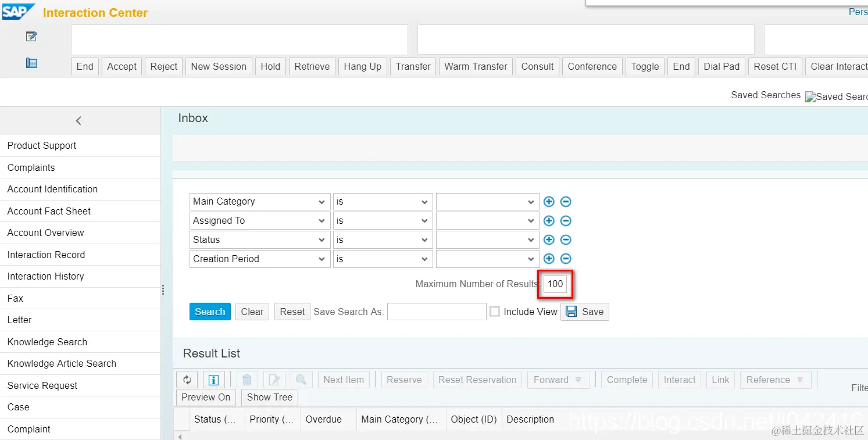The height and width of the screenshot is (440, 868).
Task: Click the Show Tree button
Action: (x=270, y=398)
